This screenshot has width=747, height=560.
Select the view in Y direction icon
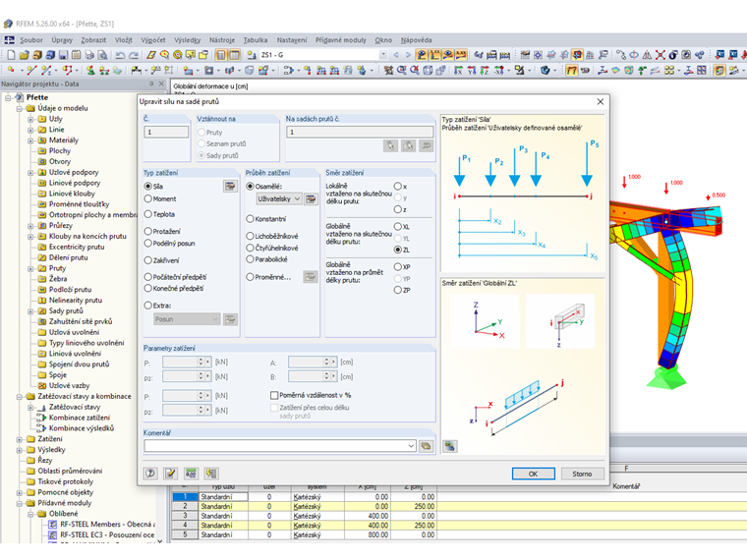[x=472, y=71]
